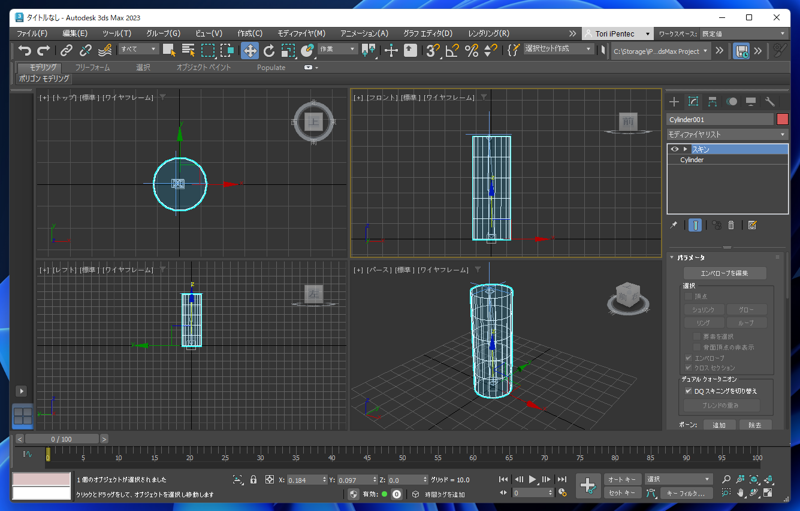Toggle the 背面頂点の非表示 checkbox
Screen dimensions: 800x511
click(697, 347)
